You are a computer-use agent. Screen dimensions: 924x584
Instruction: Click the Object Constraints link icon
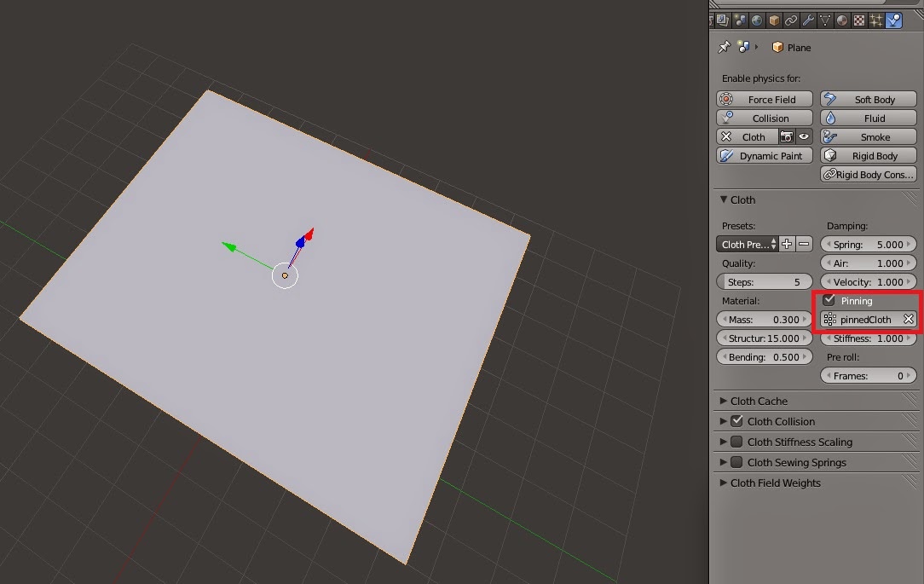click(791, 19)
